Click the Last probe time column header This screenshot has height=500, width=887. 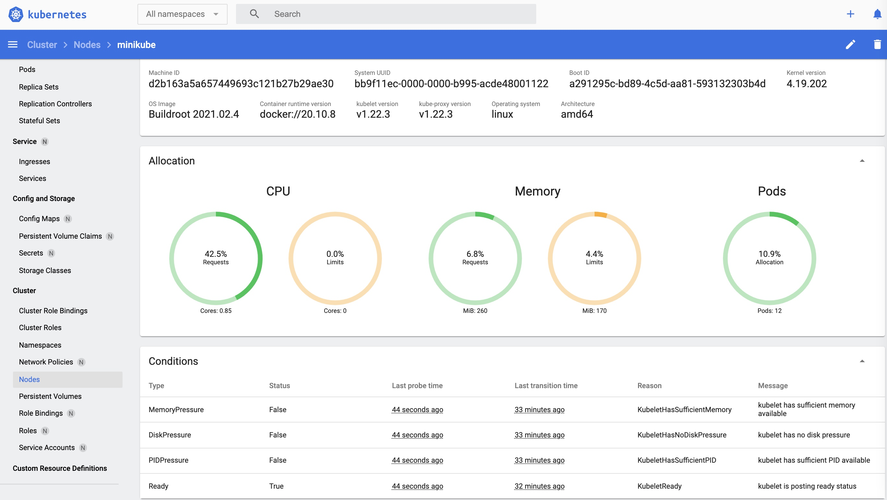pyautogui.click(x=417, y=386)
